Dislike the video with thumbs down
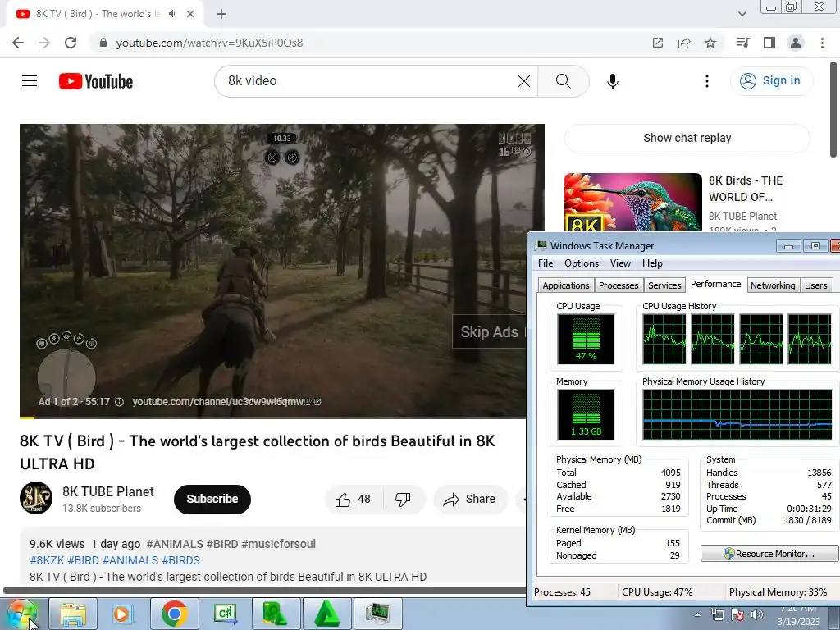The image size is (840, 630). click(402, 500)
